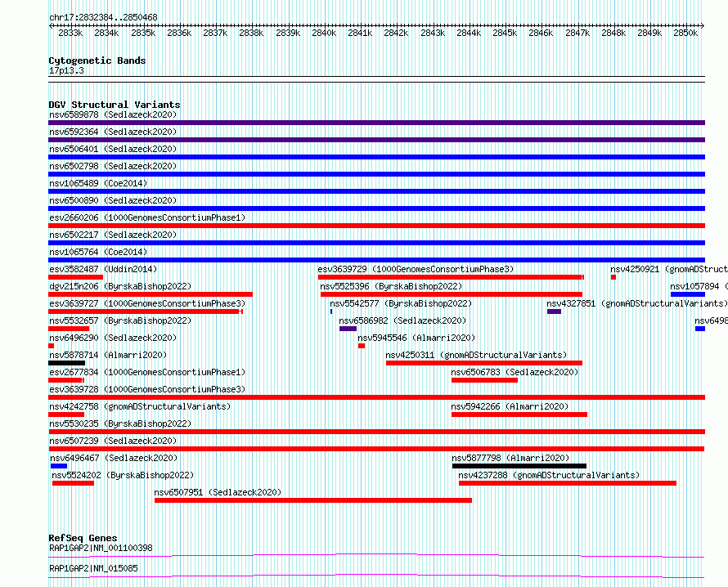
Task: Select RAP1GAP2|NM_015085 gene label
Action: coord(93,568)
